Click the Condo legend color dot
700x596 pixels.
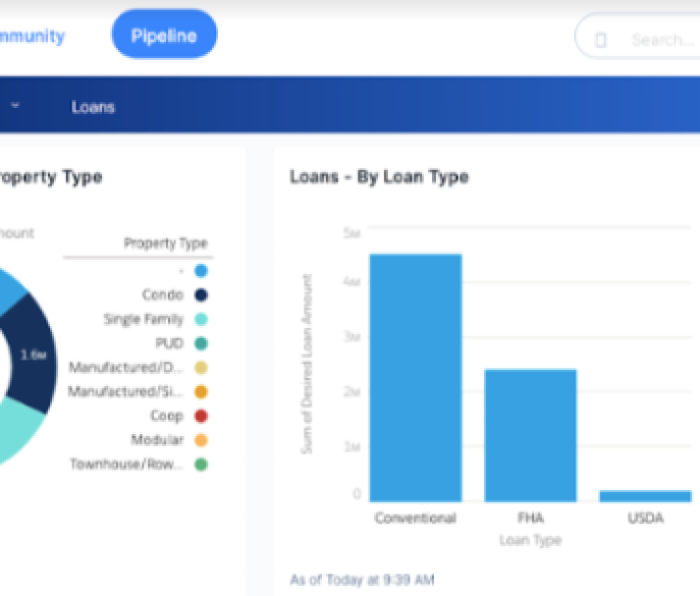tap(200, 295)
